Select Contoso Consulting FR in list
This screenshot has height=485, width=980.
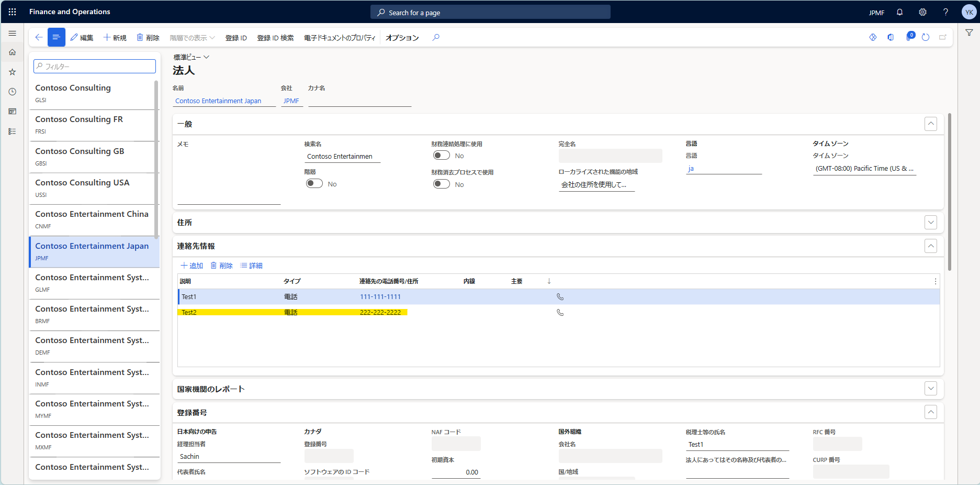pos(94,125)
